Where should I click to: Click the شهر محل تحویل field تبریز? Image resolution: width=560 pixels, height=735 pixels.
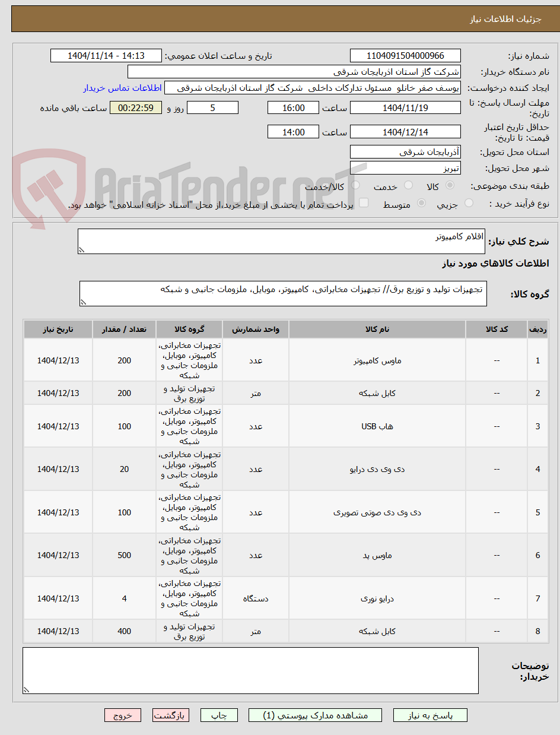pos(405,168)
